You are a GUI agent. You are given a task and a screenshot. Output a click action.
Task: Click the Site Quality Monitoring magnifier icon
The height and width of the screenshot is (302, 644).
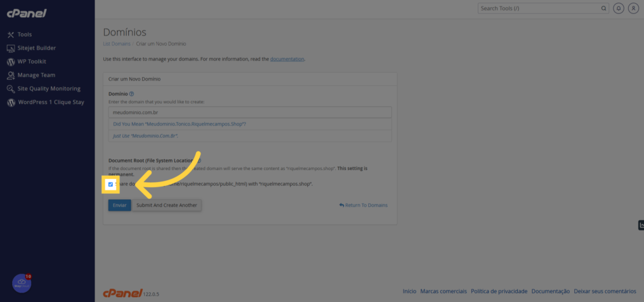point(11,89)
